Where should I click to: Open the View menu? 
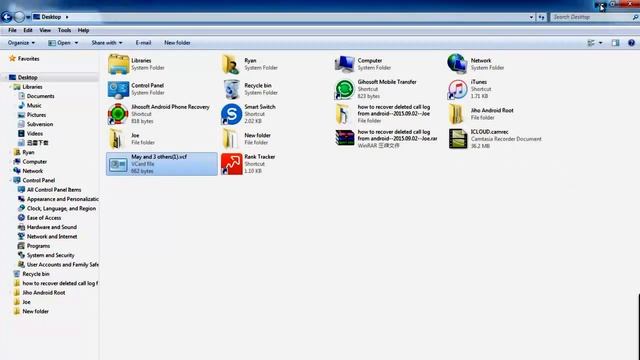(45, 30)
